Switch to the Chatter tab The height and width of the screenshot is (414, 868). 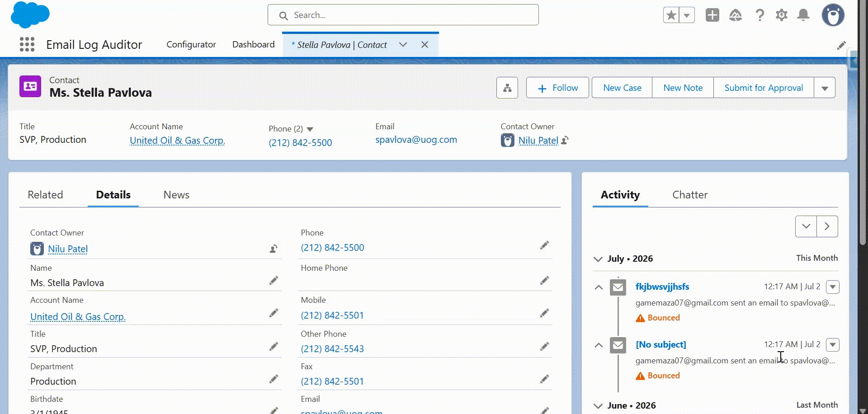coord(690,195)
